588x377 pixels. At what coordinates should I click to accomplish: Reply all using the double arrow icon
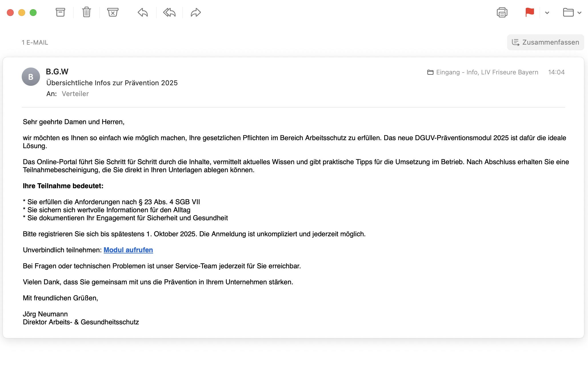coord(169,13)
